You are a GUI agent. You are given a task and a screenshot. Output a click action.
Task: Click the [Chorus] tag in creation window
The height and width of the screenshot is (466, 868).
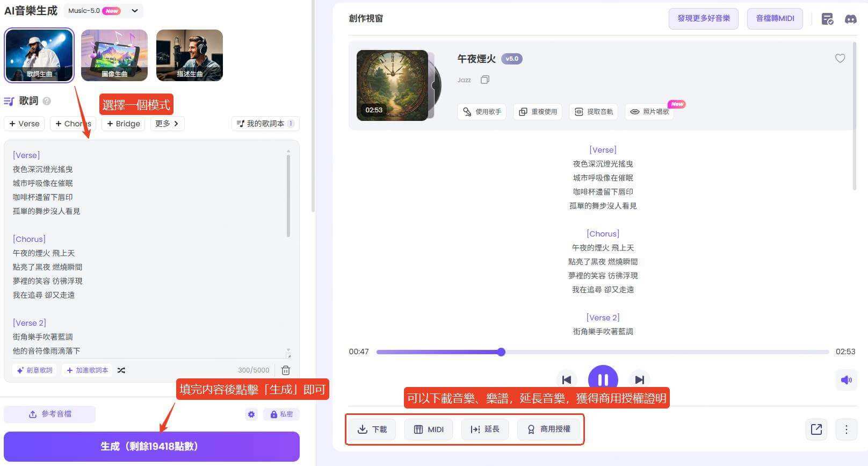coord(603,234)
